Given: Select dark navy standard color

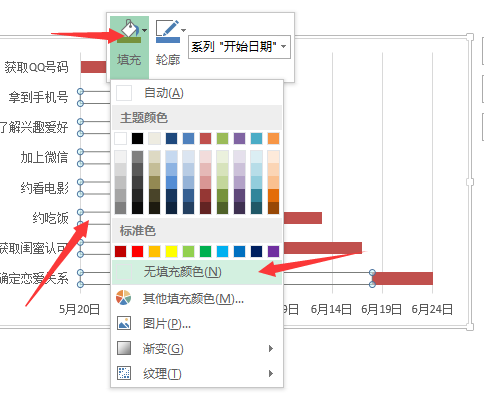Looking at the screenshot, I should pyautogui.click(x=256, y=251).
